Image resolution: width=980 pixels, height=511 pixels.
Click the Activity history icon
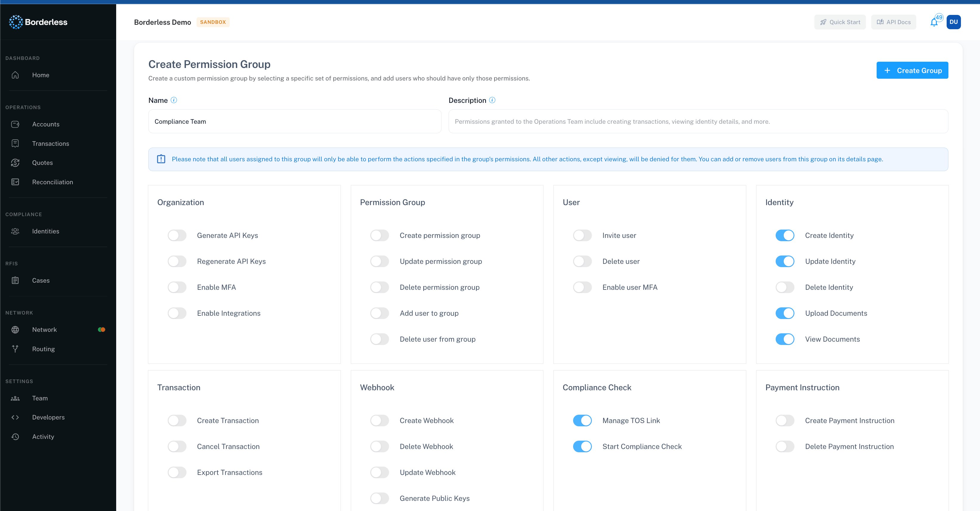pos(15,437)
